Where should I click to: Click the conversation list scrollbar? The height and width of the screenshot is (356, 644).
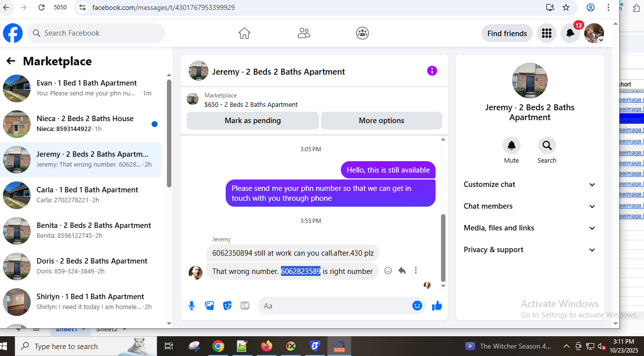169,133
